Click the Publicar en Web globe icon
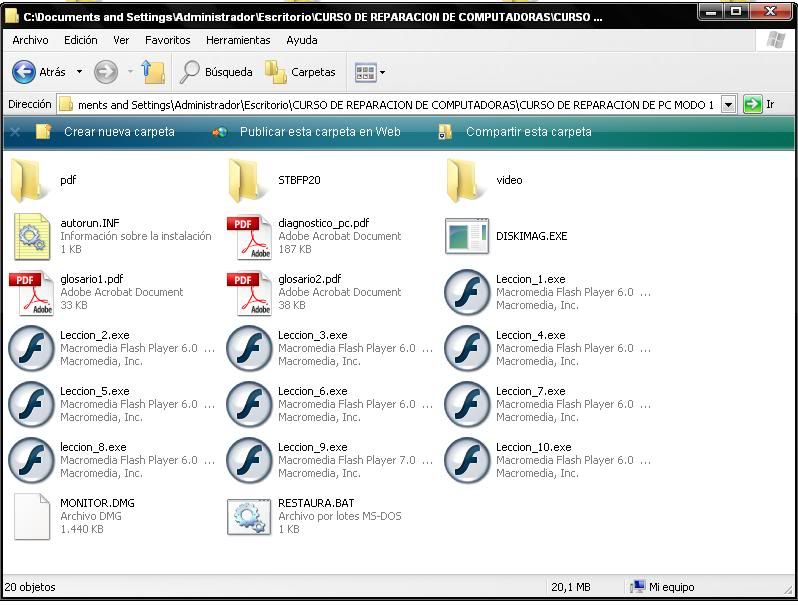The height and width of the screenshot is (605, 798). coord(219,132)
